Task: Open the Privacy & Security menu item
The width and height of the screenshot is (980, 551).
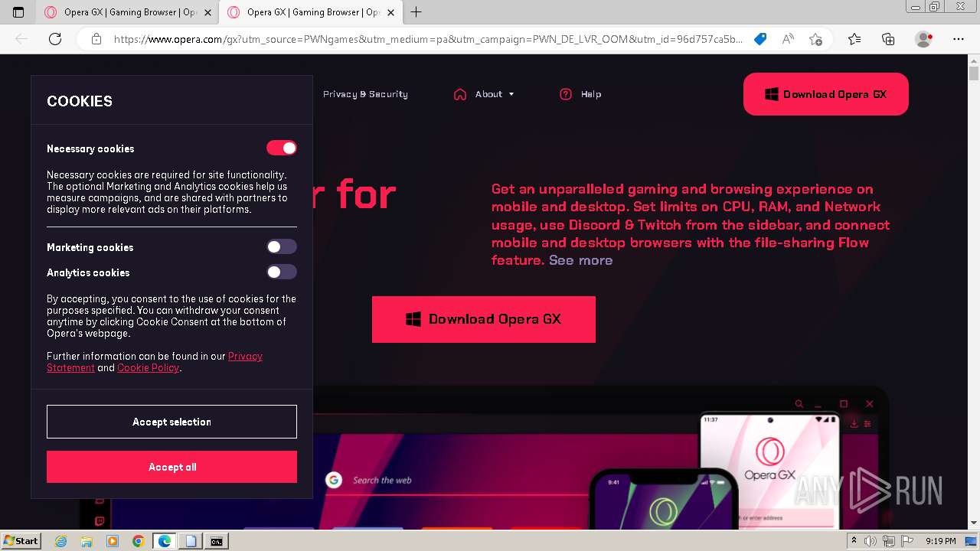Action: (365, 94)
